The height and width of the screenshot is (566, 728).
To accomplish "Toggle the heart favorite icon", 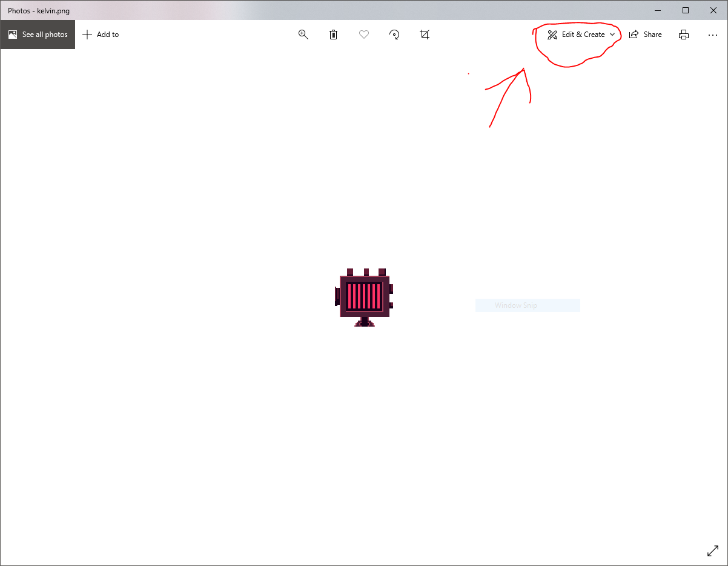I will point(364,35).
